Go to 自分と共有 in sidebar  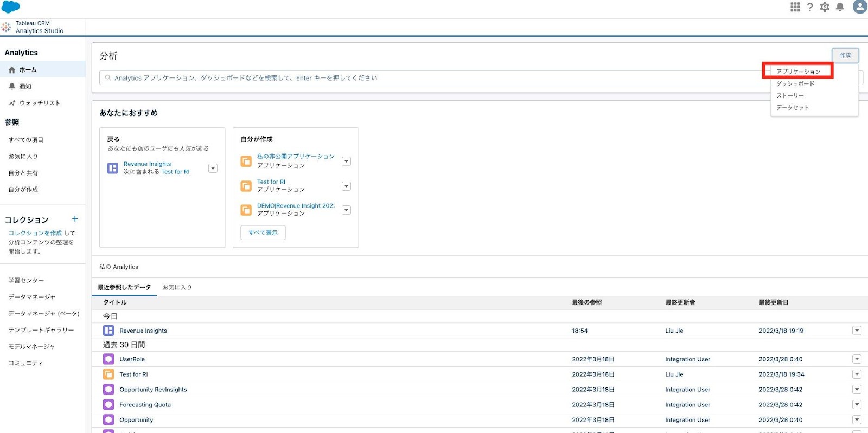click(x=23, y=173)
